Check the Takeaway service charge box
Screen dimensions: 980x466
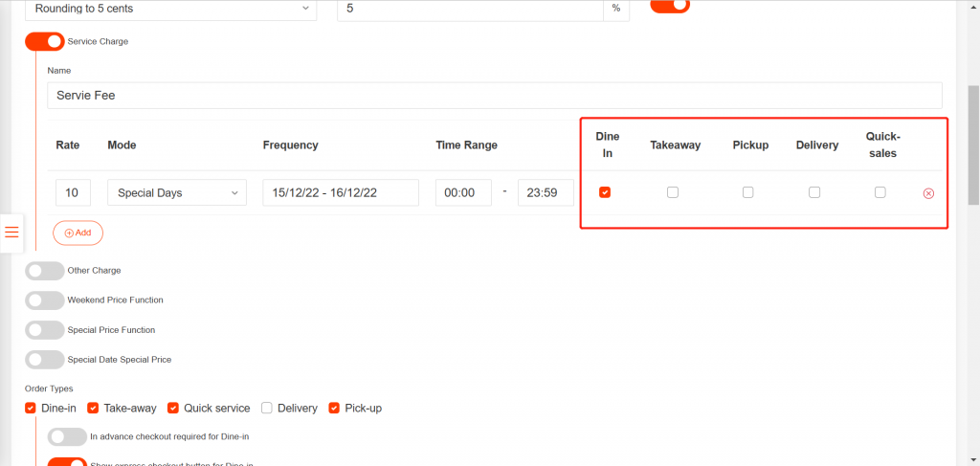(x=673, y=192)
